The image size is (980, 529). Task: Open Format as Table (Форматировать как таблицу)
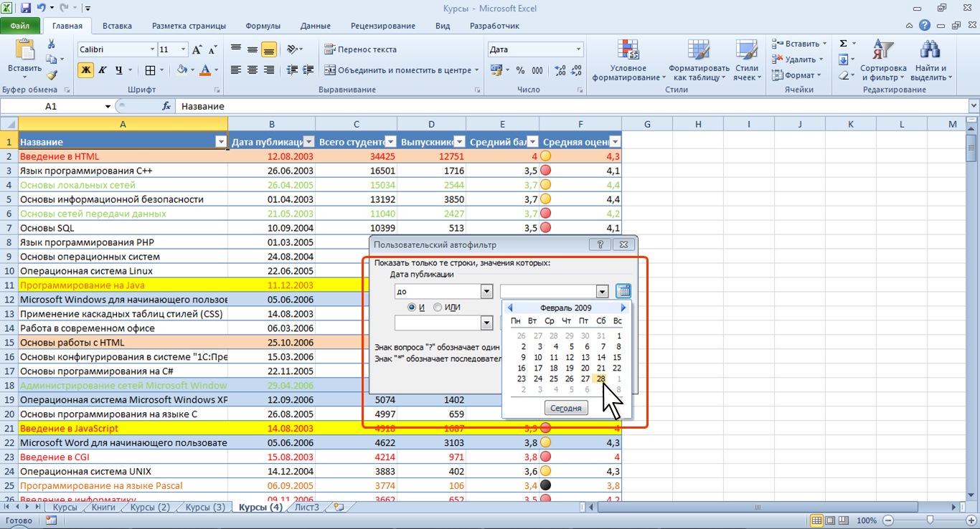(698, 60)
